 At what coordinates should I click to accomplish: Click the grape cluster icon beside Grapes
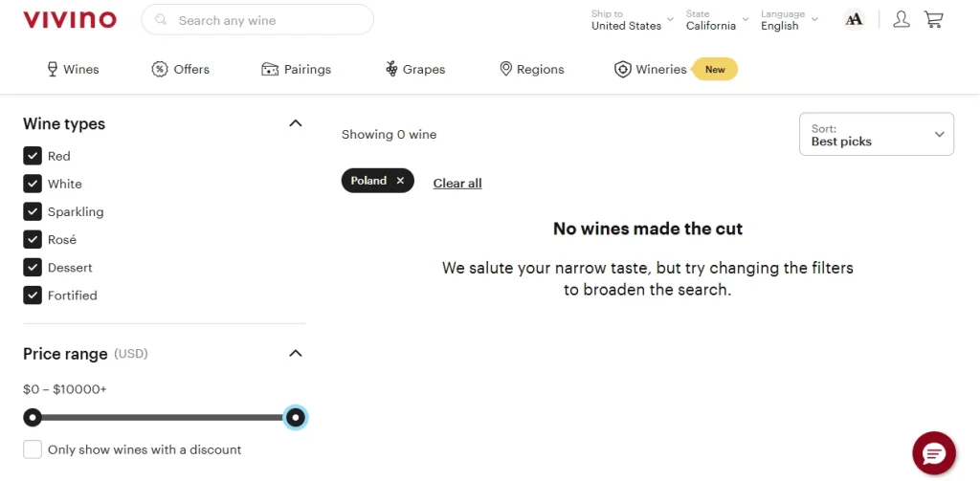[391, 70]
